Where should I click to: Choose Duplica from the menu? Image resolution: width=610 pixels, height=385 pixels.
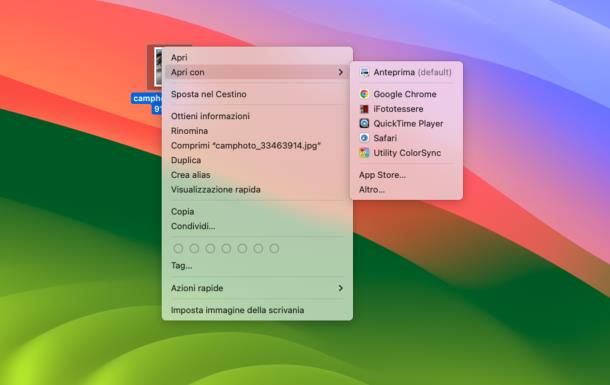tap(257, 160)
